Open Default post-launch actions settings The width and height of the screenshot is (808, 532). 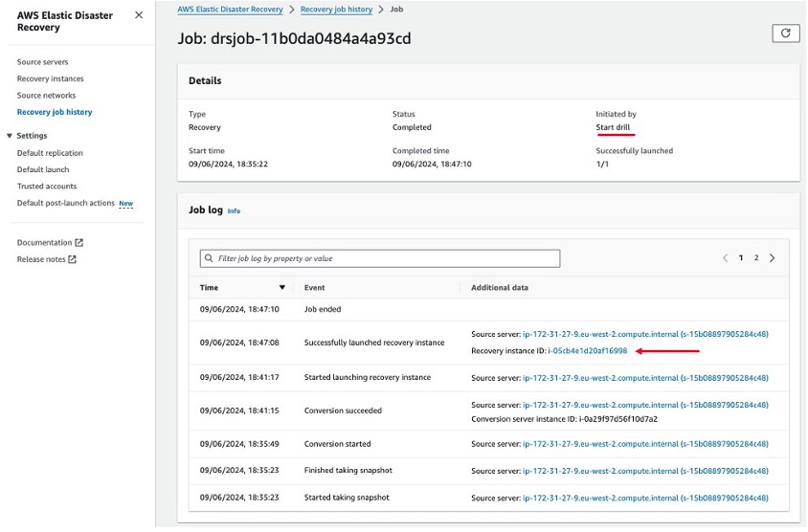pos(65,203)
